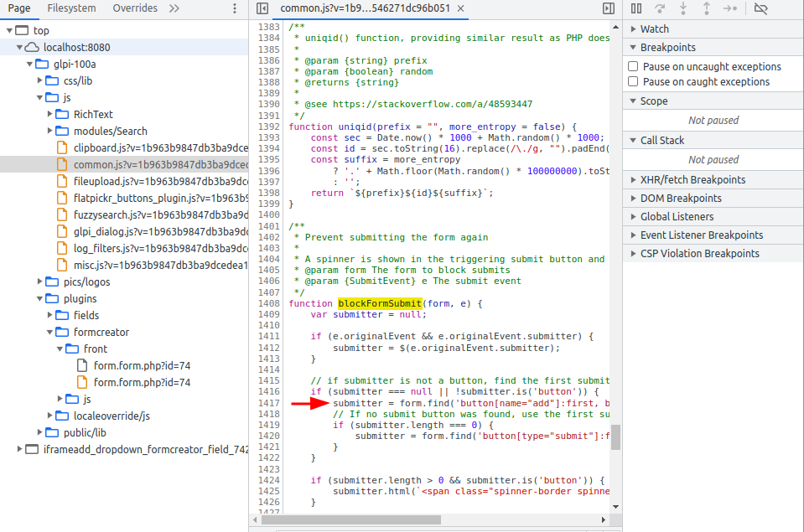Screen dimensions: 804x532
Task: Click the navigator sidebar collapse icon
Action: (x=262, y=8)
